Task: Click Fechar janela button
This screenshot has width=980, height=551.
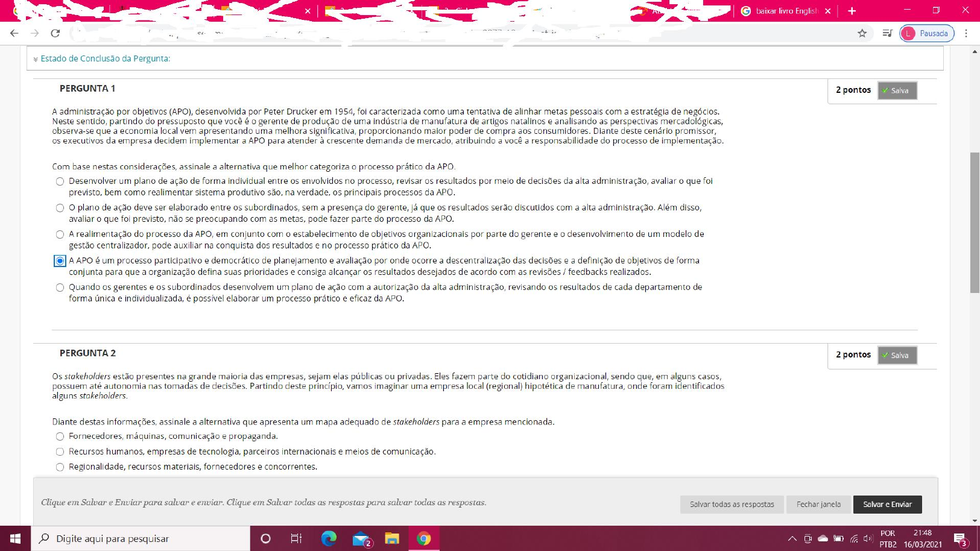Action: pyautogui.click(x=818, y=504)
